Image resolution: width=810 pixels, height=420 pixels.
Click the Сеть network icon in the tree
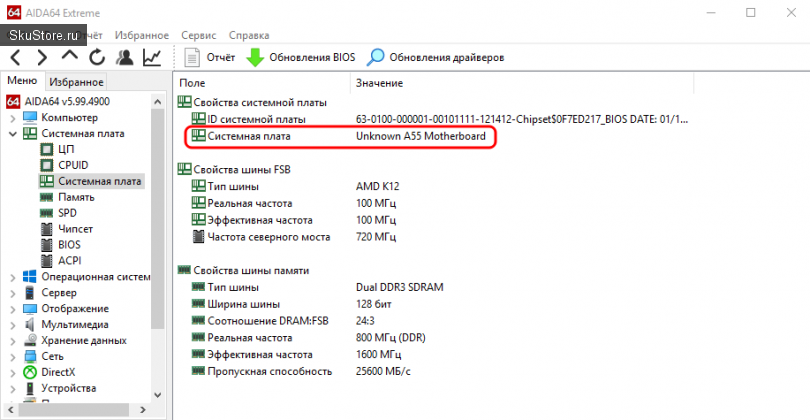tap(30, 356)
